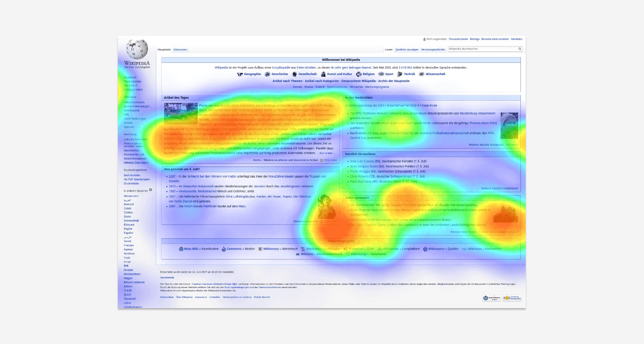Open Weitere kürzlich Verstorbene link

tap(500, 189)
